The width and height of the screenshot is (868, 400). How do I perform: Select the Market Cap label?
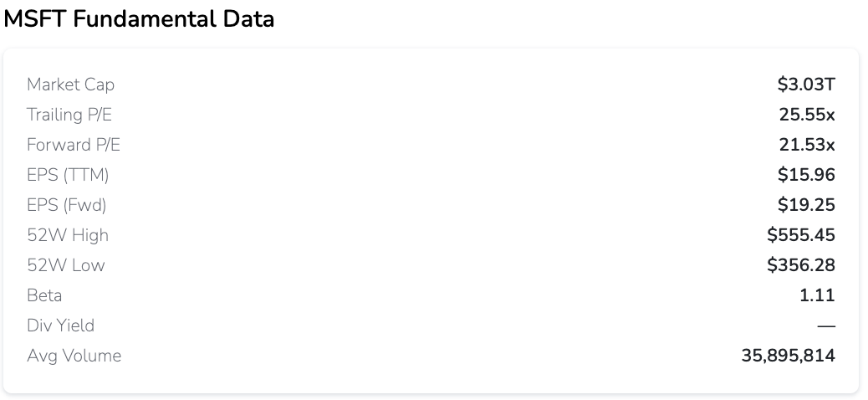point(71,85)
